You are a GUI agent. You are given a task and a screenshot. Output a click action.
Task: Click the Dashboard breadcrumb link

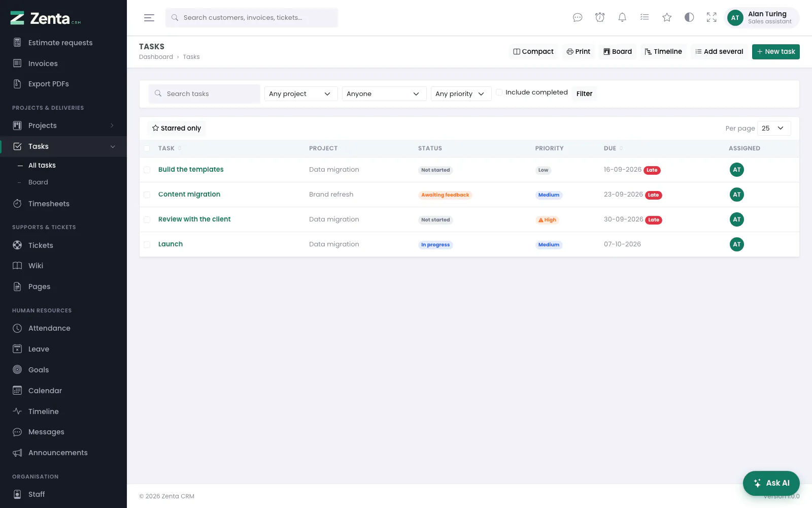pos(156,57)
